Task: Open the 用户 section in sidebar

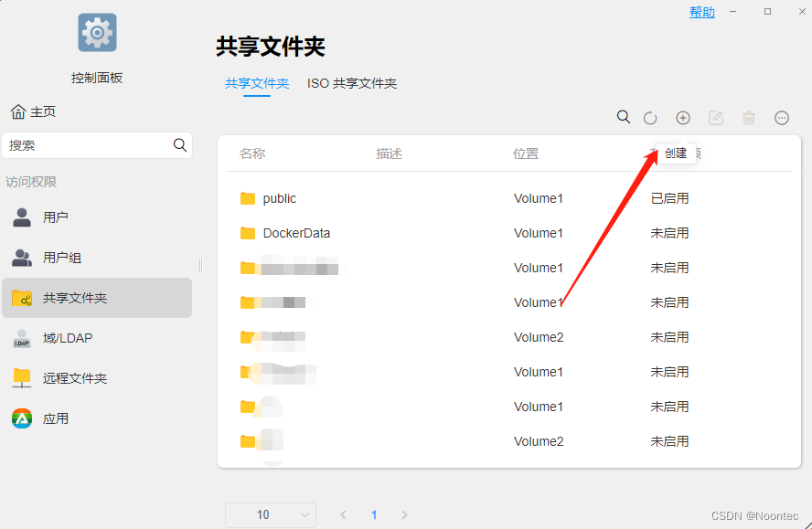Action: [97, 217]
